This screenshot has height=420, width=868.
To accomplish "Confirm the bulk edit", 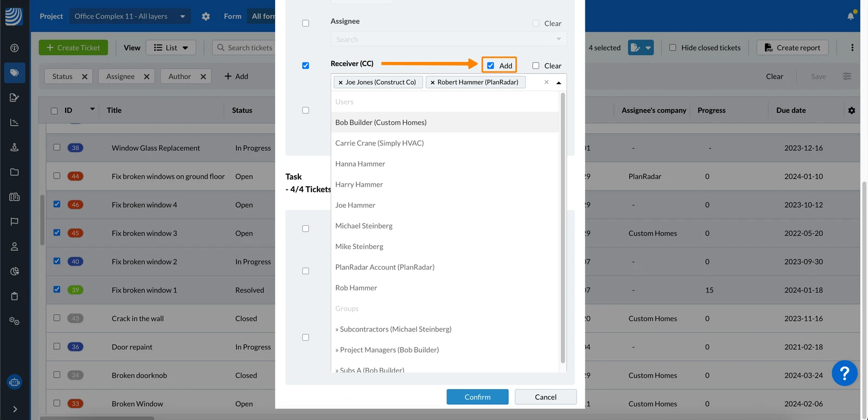I will [477, 397].
